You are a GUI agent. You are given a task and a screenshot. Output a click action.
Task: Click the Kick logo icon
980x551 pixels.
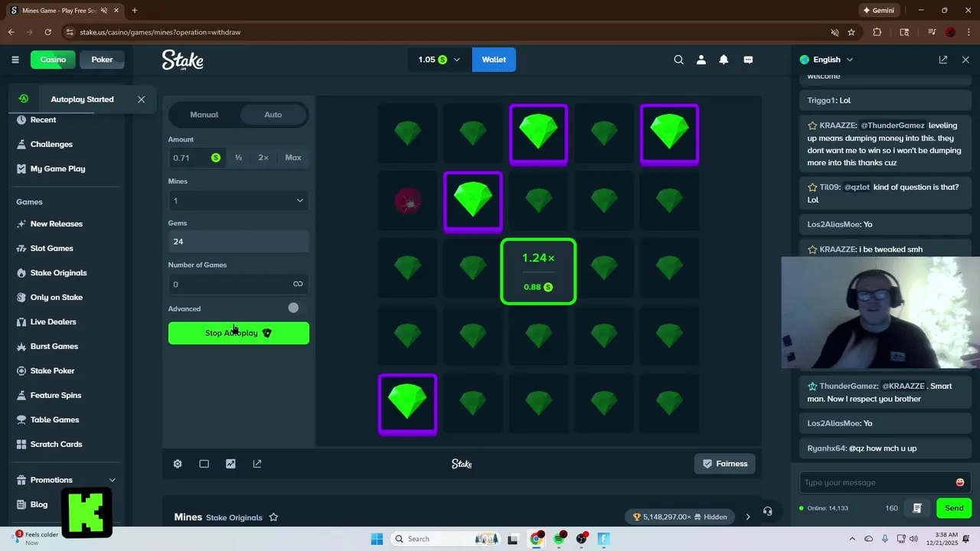click(x=87, y=511)
